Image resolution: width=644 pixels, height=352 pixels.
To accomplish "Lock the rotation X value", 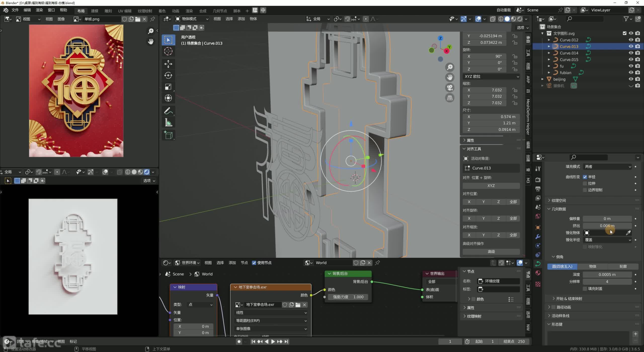I will [515, 56].
